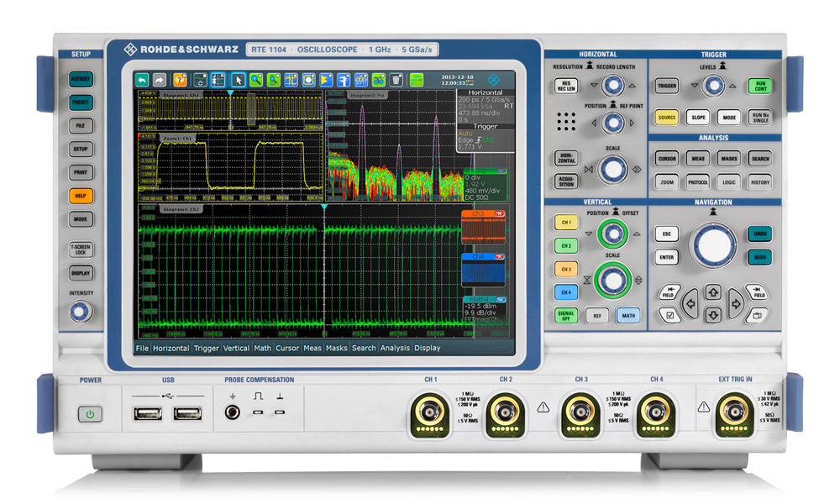Select the cursor measurement toolbar icon
The height and width of the screenshot is (504, 840).
tap(291, 81)
